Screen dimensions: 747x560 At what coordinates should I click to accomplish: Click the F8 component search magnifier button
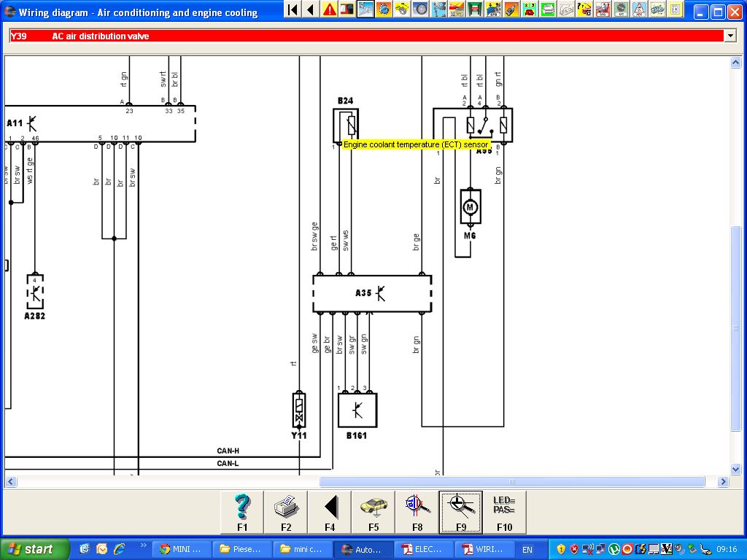417,511
